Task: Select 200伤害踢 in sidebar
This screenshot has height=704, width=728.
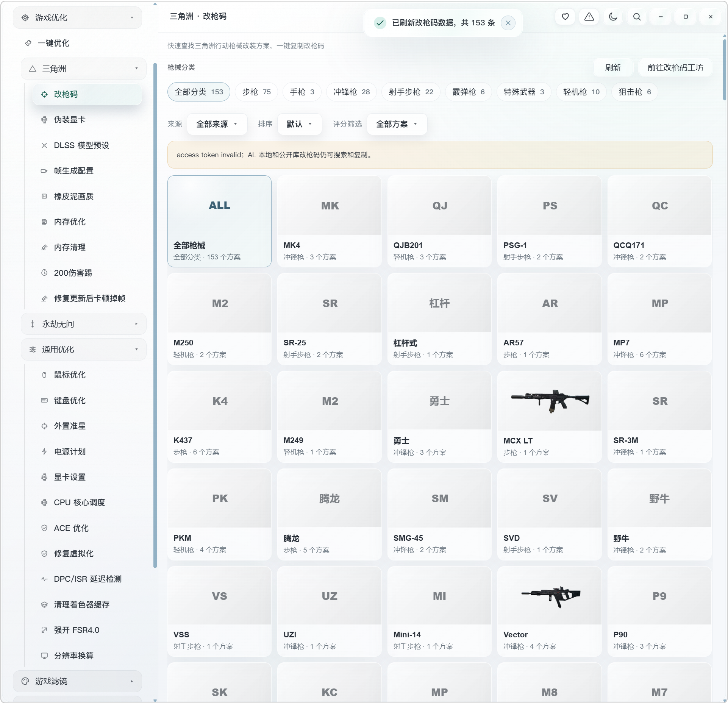Action: [x=87, y=273]
